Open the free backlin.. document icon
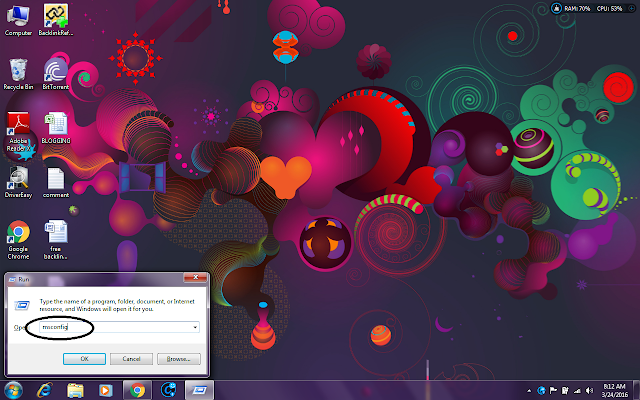Viewport: 640px width, 400px height. tap(56, 240)
